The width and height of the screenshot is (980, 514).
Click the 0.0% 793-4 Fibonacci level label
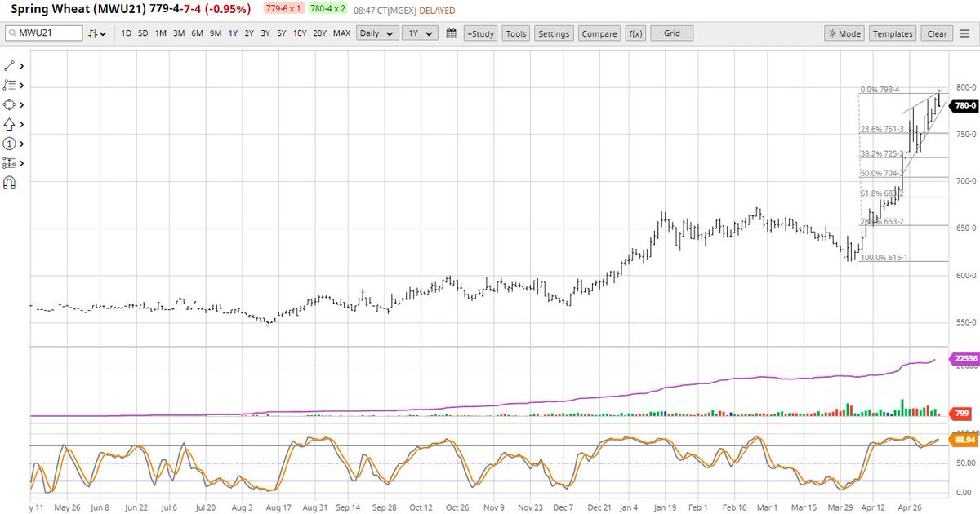(x=882, y=90)
